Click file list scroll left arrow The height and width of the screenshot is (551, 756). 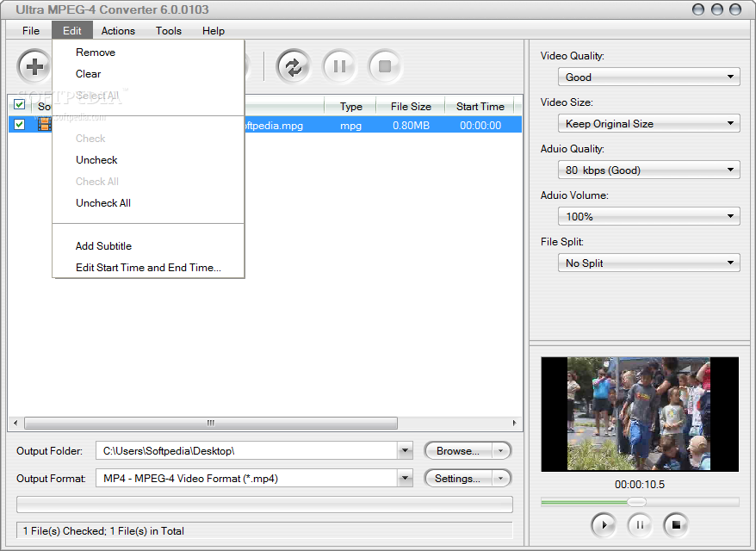pos(15,423)
